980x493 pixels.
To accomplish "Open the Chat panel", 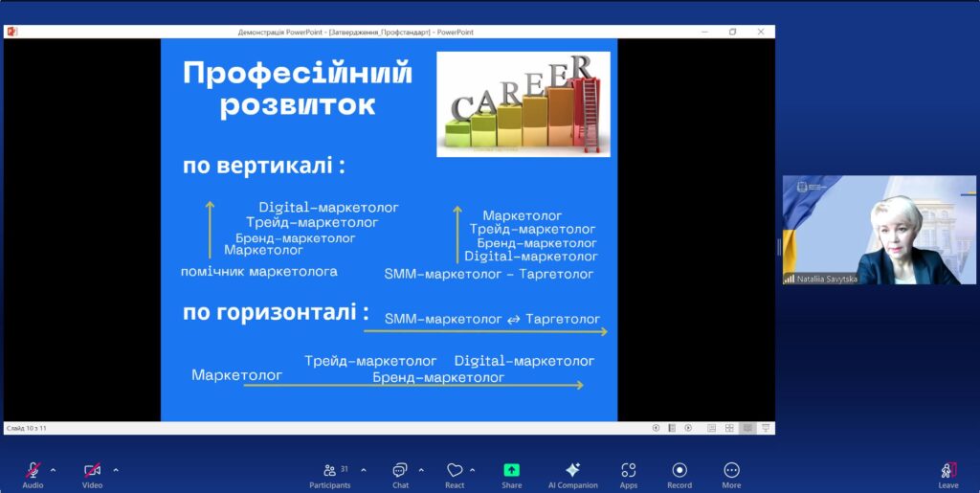I will tap(399, 470).
